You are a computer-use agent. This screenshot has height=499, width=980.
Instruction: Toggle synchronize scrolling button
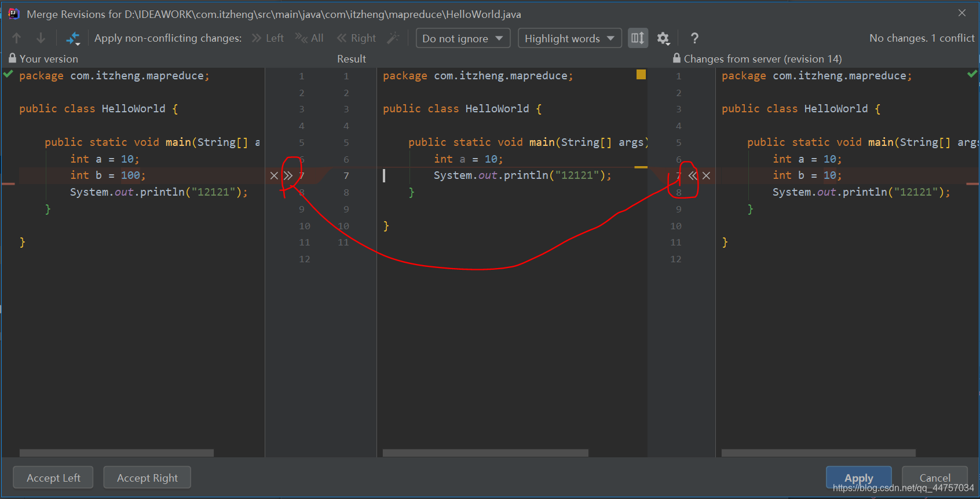638,38
